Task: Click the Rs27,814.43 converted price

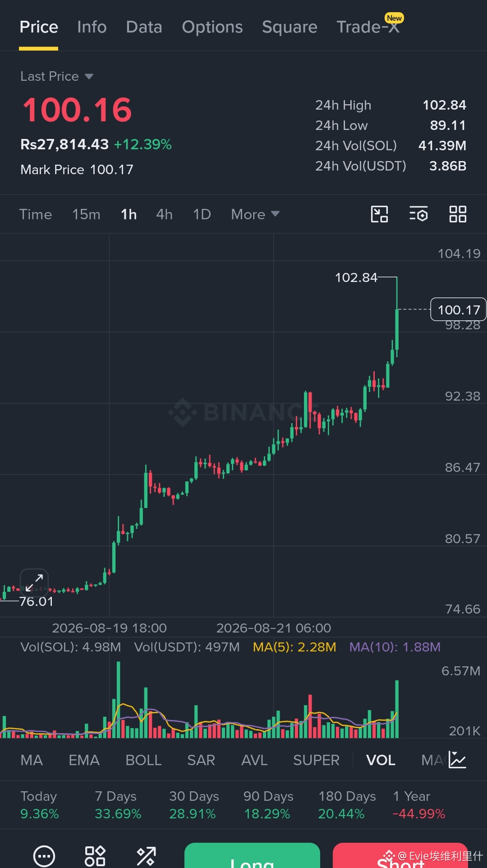Action: [x=64, y=144]
